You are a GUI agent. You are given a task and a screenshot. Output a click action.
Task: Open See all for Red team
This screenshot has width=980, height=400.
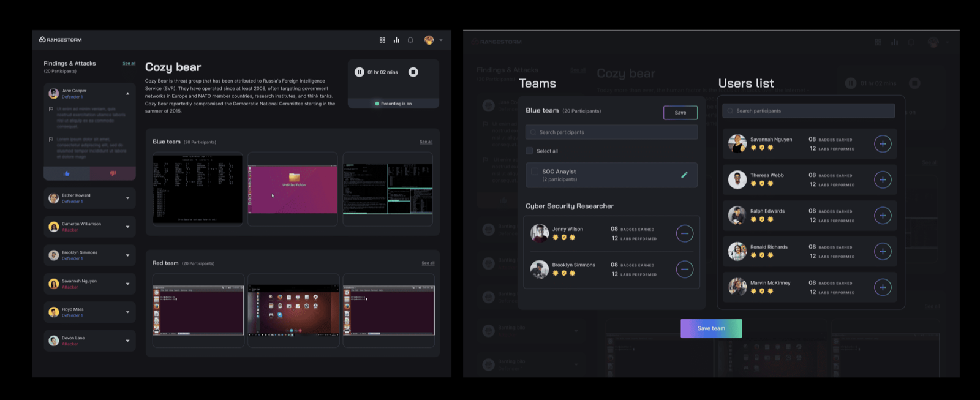(x=428, y=263)
